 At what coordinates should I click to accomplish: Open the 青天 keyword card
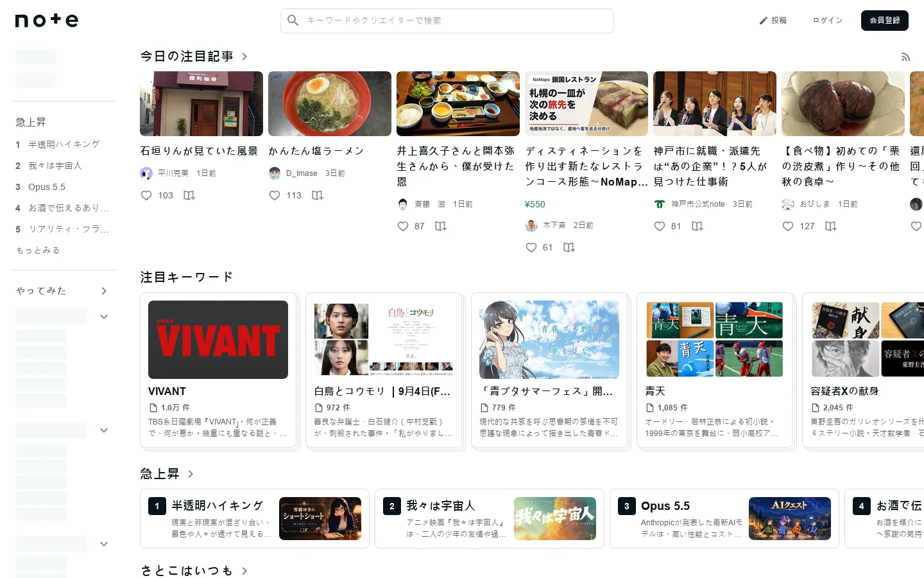(x=715, y=372)
